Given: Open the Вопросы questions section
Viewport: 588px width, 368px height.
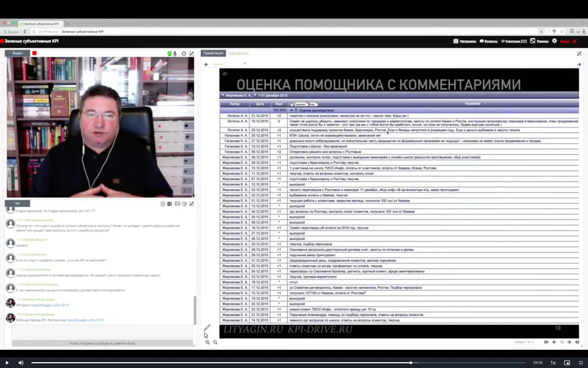Looking at the screenshot, I should pos(491,41).
